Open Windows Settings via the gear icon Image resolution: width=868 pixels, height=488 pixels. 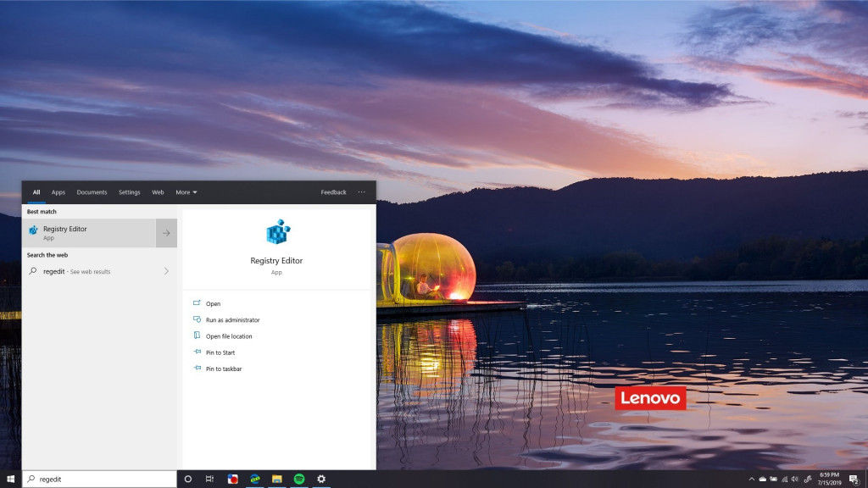[320, 479]
